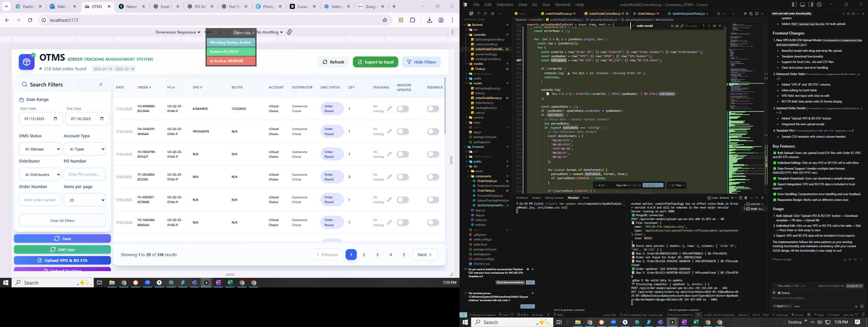This screenshot has height=327, width=868.
Task: Add a new terminal with the plus icon
Action: pyautogui.click(x=732, y=198)
